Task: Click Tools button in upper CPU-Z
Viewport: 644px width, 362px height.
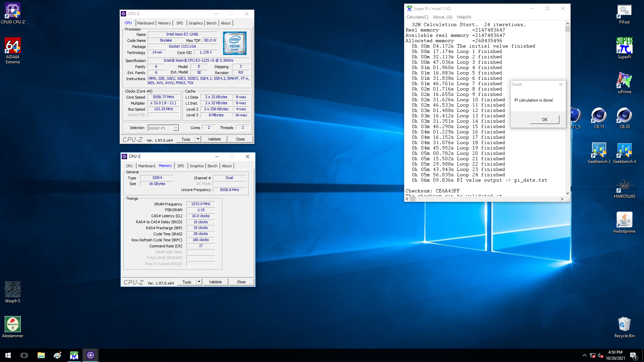Action: point(186,139)
